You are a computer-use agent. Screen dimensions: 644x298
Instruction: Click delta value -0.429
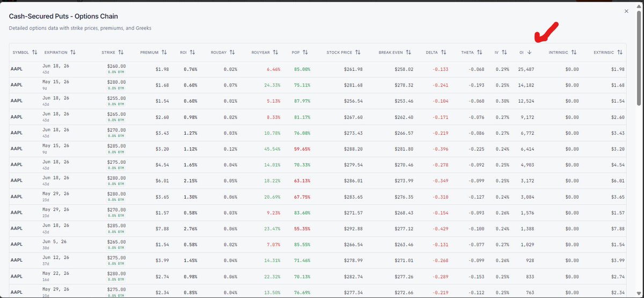pos(440,229)
